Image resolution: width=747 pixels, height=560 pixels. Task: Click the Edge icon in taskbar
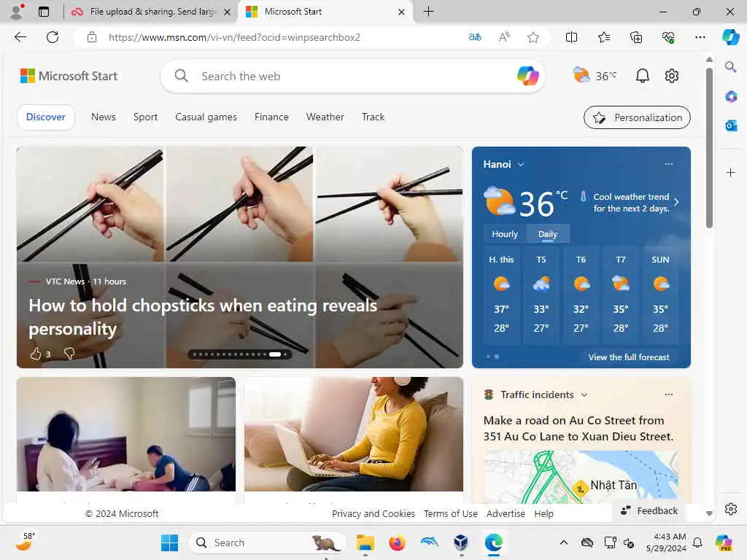pos(494,542)
